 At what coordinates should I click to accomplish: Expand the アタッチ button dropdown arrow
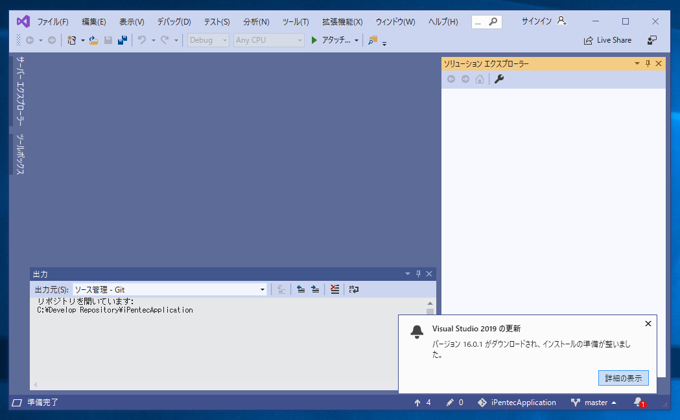(x=356, y=40)
